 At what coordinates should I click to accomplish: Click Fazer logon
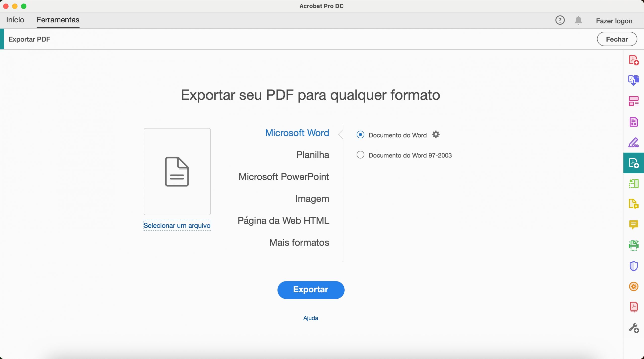click(614, 21)
